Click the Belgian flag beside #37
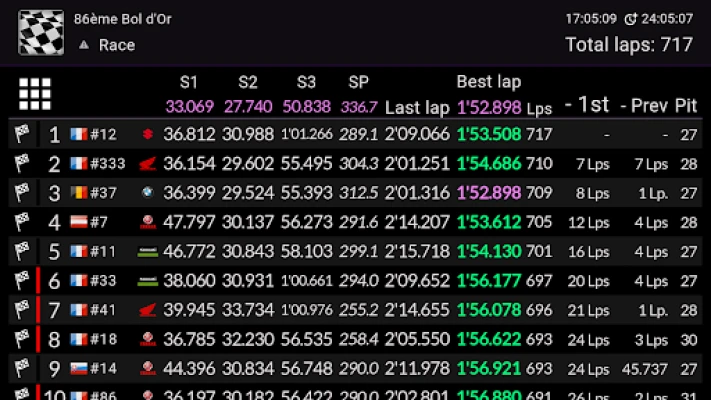Image resolution: width=711 pixels, height=400 pixels. click(x=79, y=193)
